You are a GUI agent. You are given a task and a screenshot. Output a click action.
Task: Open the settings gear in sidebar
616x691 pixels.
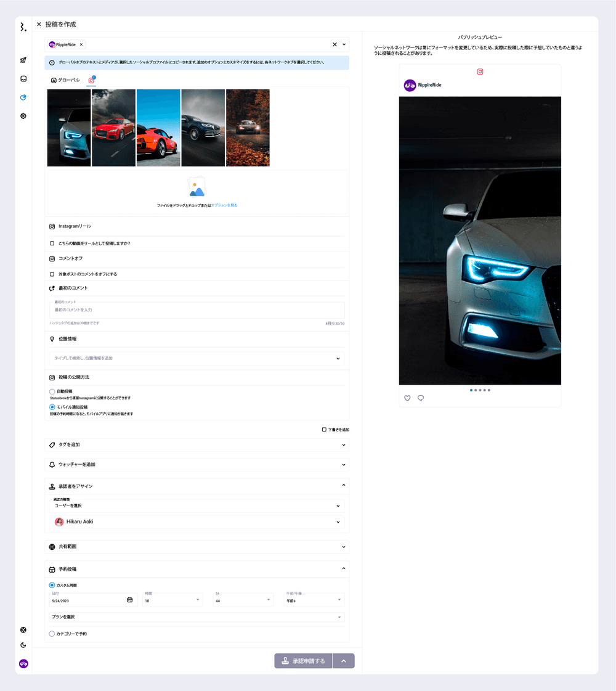(23, 116)
